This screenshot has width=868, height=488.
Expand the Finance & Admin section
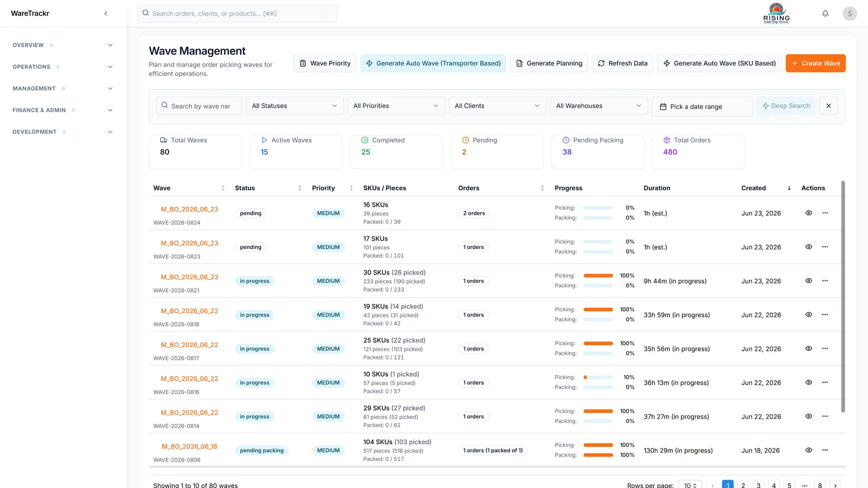click(x=62, y=110)
